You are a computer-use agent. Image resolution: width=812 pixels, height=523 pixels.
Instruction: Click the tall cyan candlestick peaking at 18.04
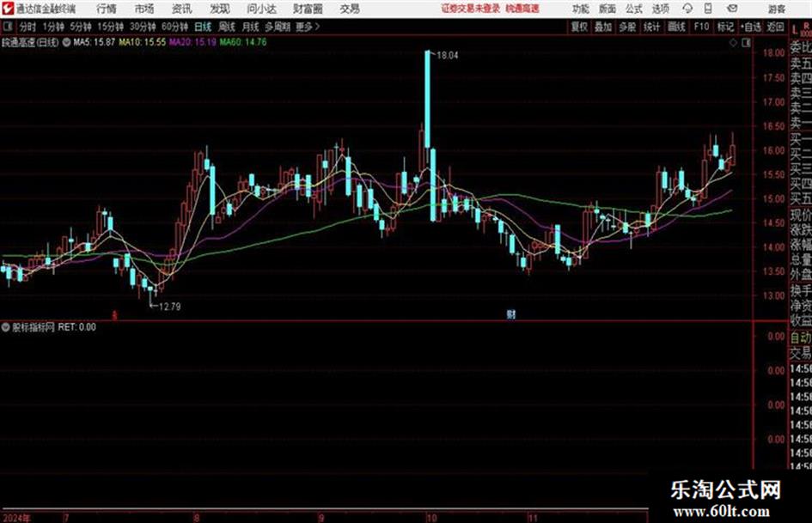(x=427, y=100)
